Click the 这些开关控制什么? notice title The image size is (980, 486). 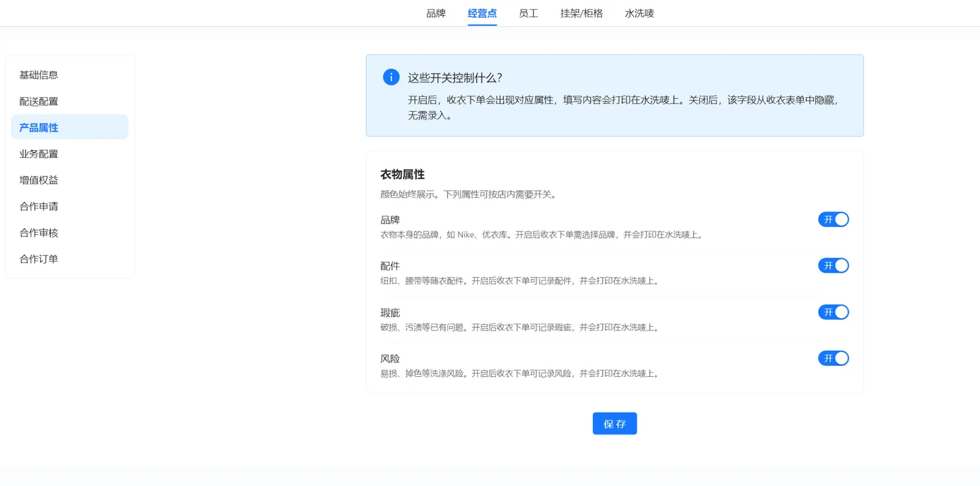point(455,78)
